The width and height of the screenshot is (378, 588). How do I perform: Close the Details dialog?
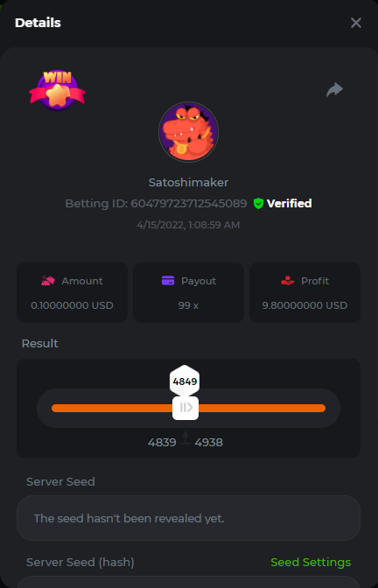click(x=356, y=23)
